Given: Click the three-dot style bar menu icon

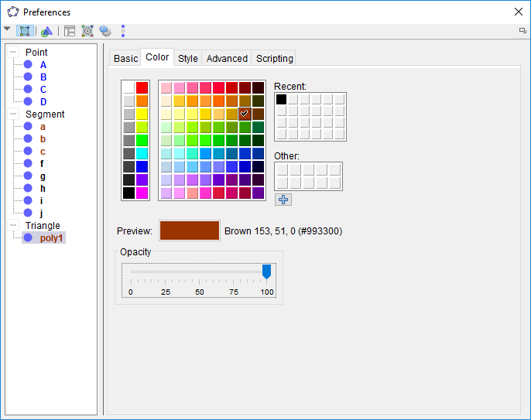Looking at the screenshot, I should [123, 31].
